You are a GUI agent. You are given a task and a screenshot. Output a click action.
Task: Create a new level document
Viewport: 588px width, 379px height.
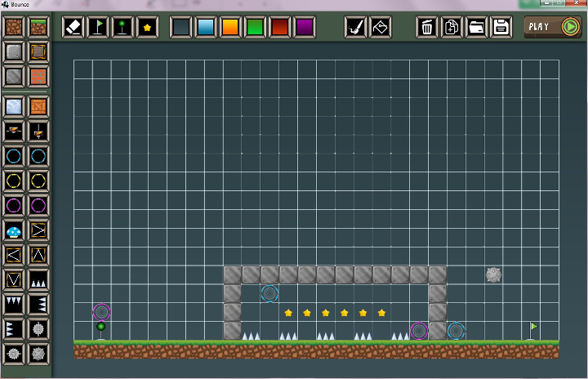pos(452,27)
